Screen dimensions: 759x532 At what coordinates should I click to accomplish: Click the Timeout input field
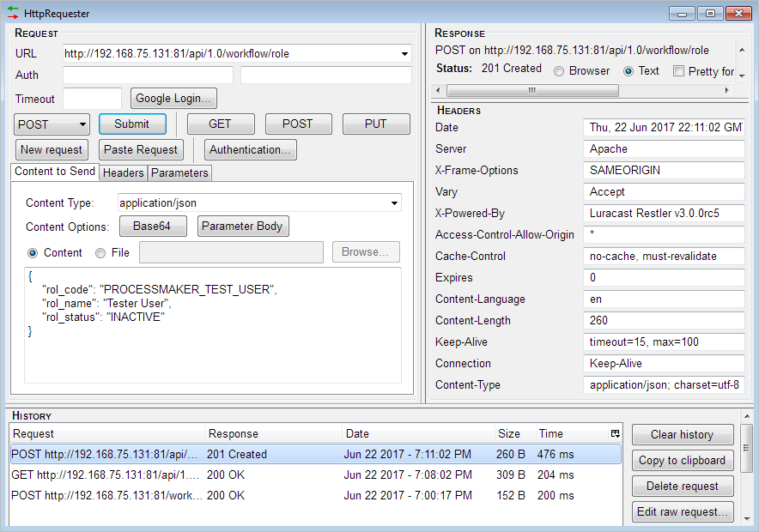(x=93, y=99)
